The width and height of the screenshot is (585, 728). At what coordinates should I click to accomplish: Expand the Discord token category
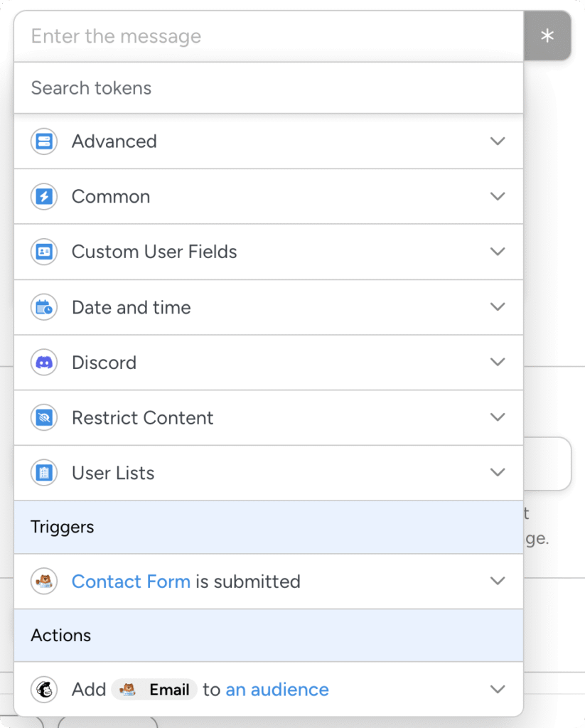(x=498, y=363)
